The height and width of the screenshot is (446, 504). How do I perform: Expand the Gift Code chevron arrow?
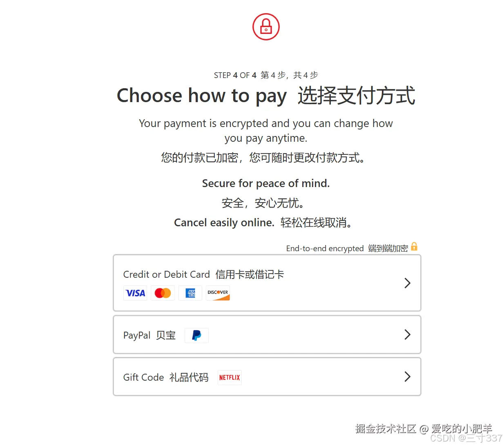[x=407, y=377]
